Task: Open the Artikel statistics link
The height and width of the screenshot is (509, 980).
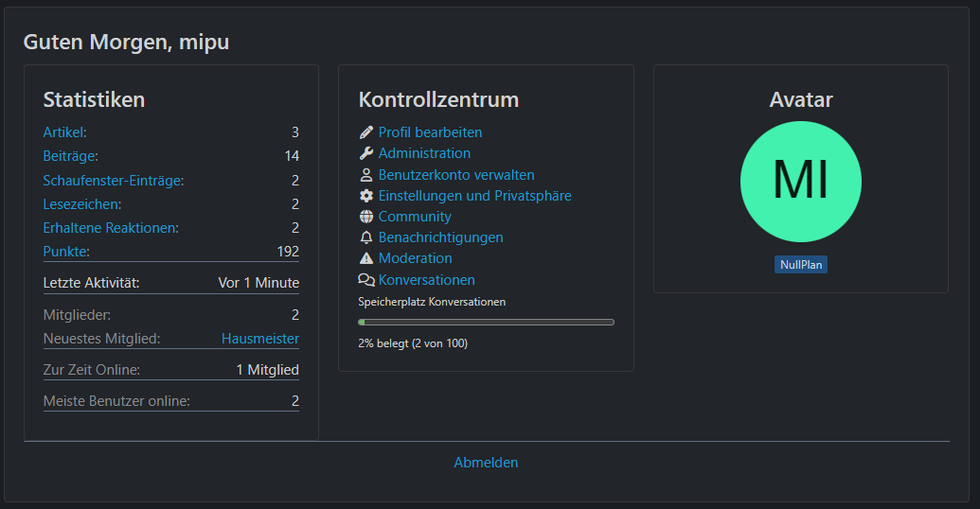Action: (x=64, y=132)
